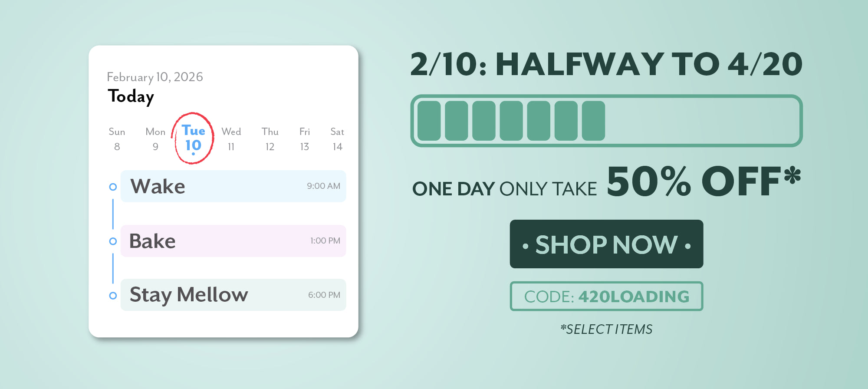Screen dimensions: 868x389
Task: Click the CODE: 420LOADING promo box
Action: coord(606,297)
